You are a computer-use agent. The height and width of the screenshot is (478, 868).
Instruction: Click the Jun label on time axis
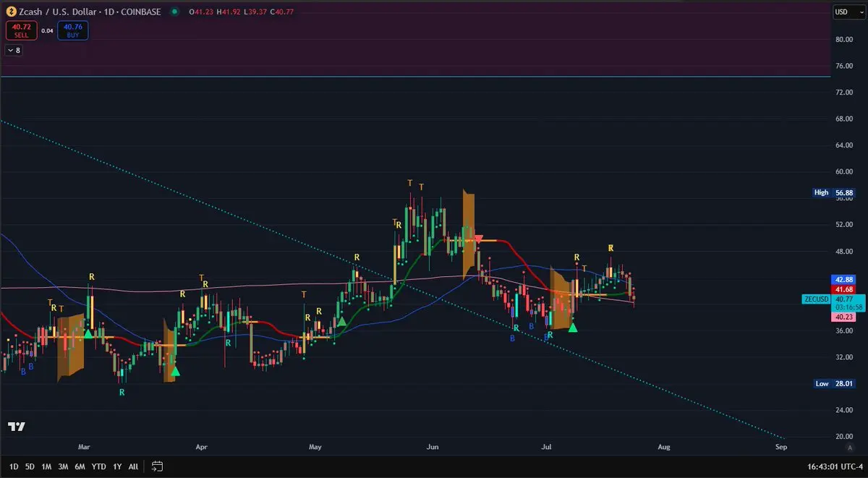tap(433, 447)
